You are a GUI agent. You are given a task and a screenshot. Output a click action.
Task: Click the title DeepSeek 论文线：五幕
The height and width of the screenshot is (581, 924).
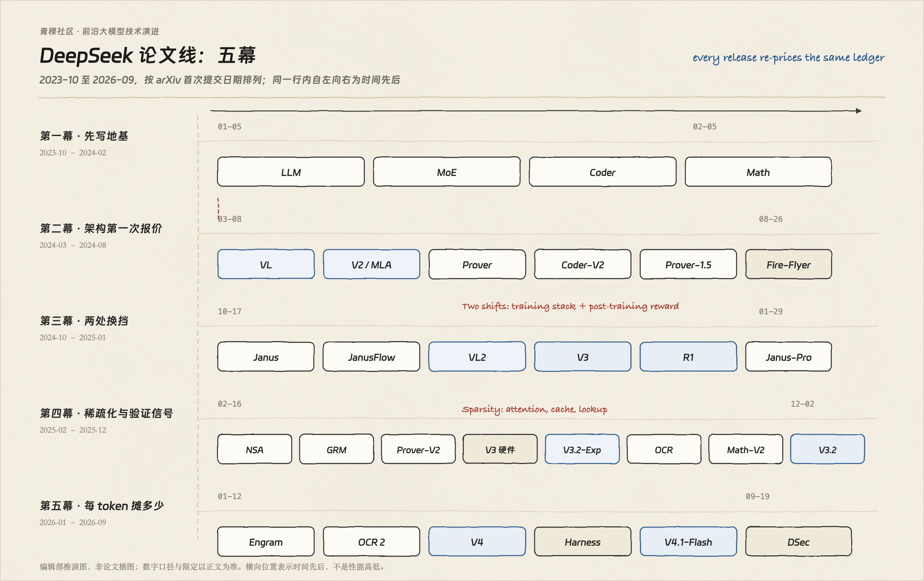click(148, 56)
